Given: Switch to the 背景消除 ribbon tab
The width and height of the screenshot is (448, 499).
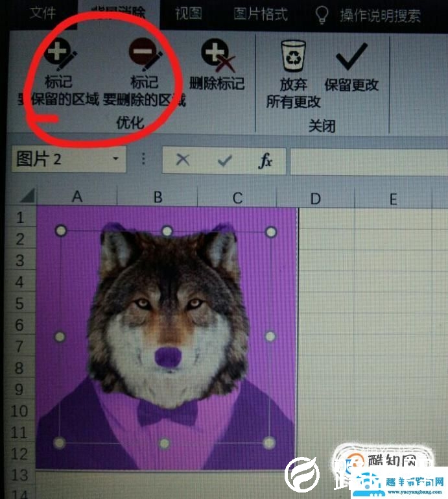Looking at the screenshot, I should click(x=118, y=13).
